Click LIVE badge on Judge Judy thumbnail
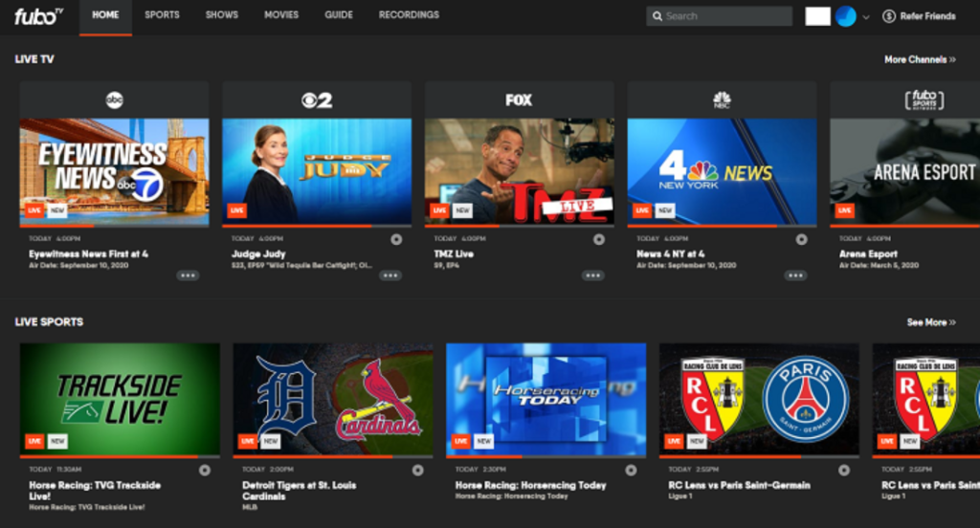The height and width of the screenshot is (528, 980). [x=237, y=210]
